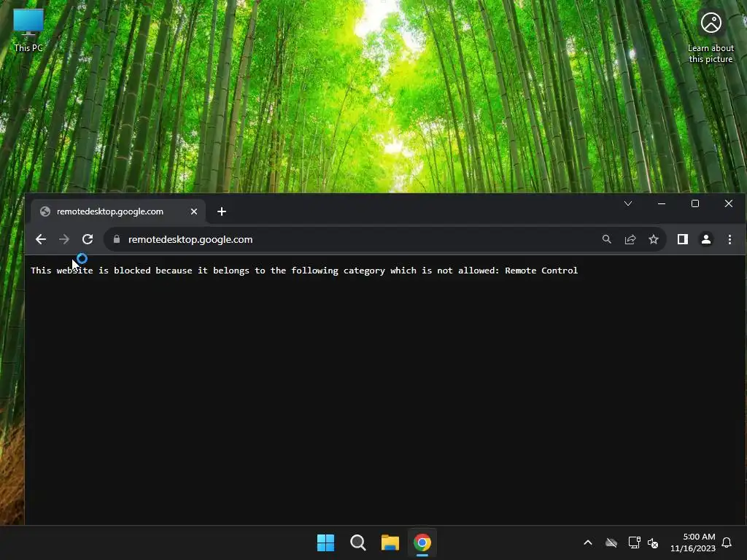Select the remotedesktop.google.com tab
The height and width of the screenshot is (560, 747).
pos(117,211)
